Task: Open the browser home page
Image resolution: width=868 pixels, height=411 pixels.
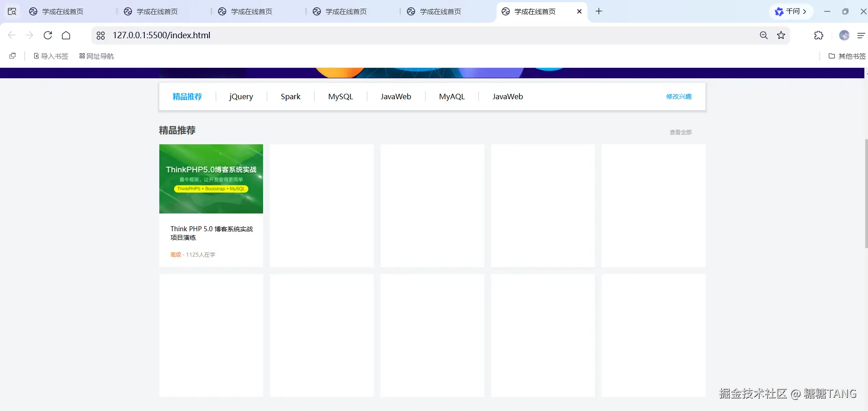Action: pyautogui.click(x=66, y=36)
